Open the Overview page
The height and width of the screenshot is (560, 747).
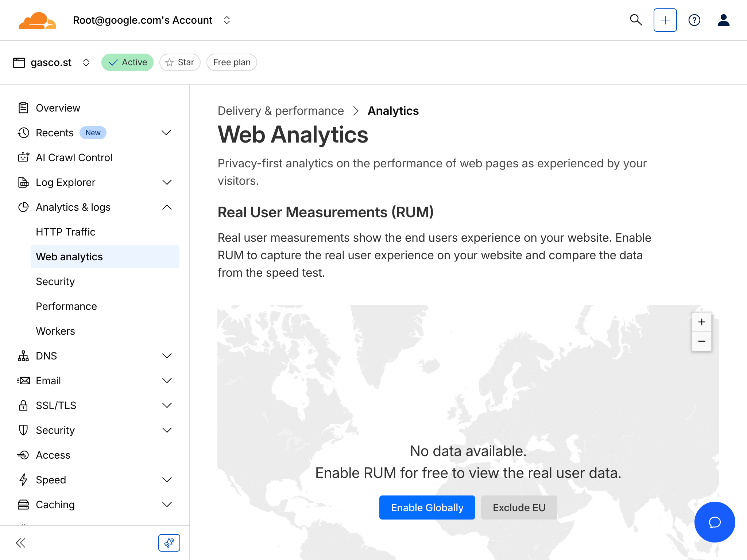click(x=58, y=108)
